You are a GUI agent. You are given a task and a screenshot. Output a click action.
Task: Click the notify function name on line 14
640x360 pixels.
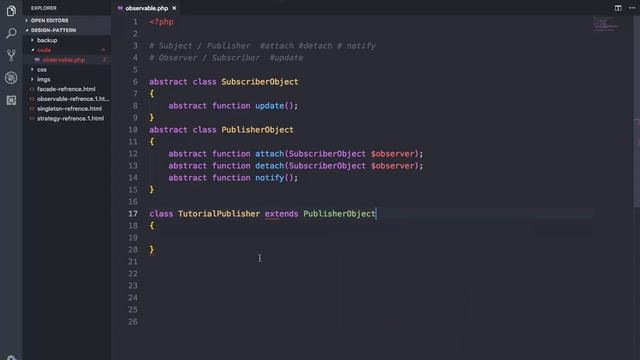click(269, 178)
